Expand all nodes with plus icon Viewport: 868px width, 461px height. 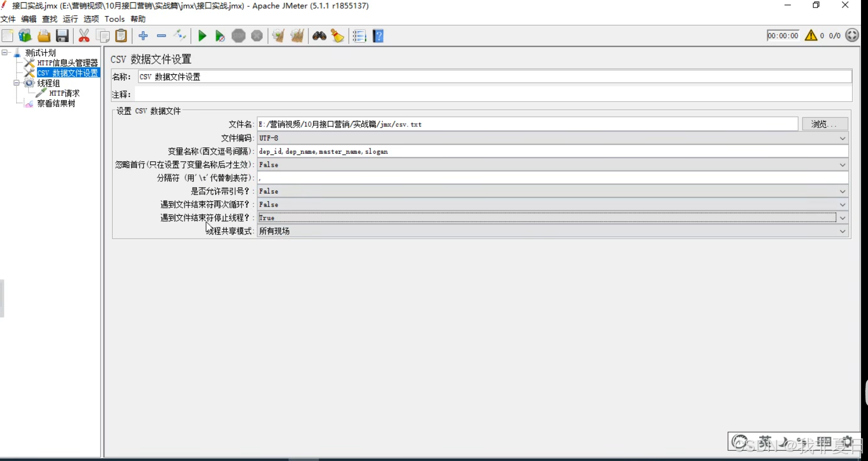[143, 36]
